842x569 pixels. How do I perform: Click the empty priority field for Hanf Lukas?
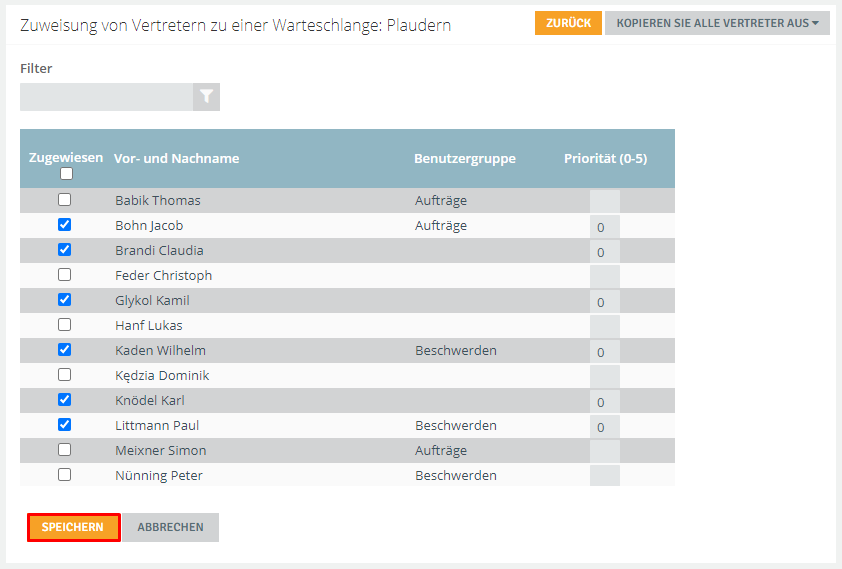coord(605,327)
